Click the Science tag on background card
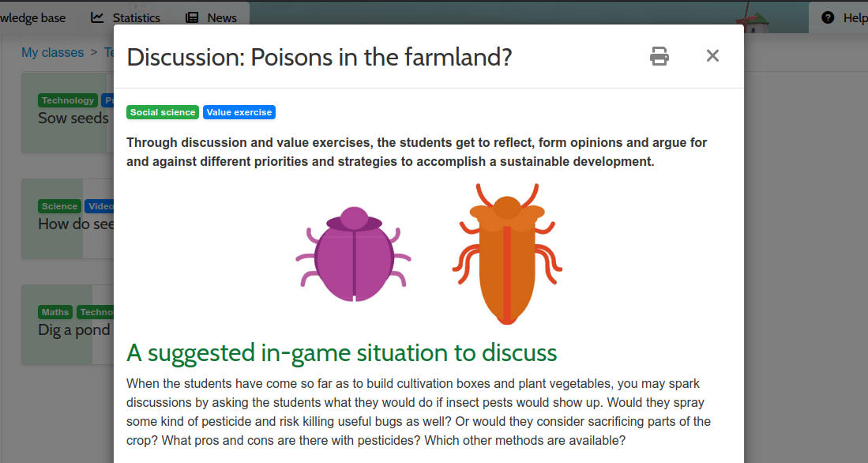 point(60,206)
